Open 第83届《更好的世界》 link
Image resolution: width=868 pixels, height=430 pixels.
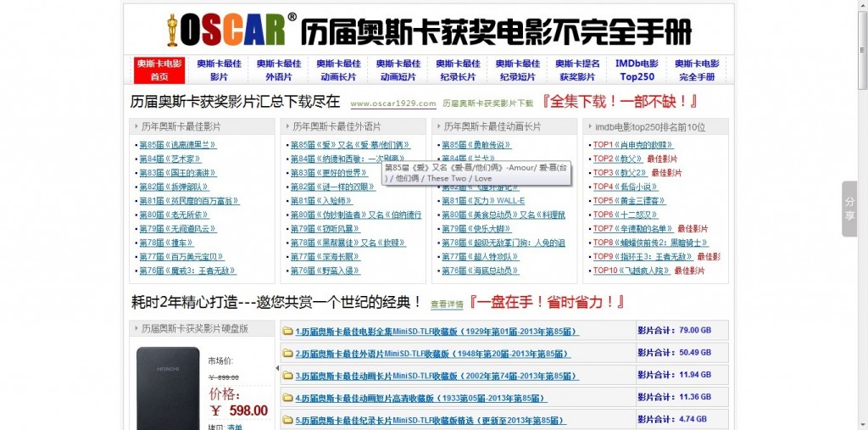(x=330, y=173)
